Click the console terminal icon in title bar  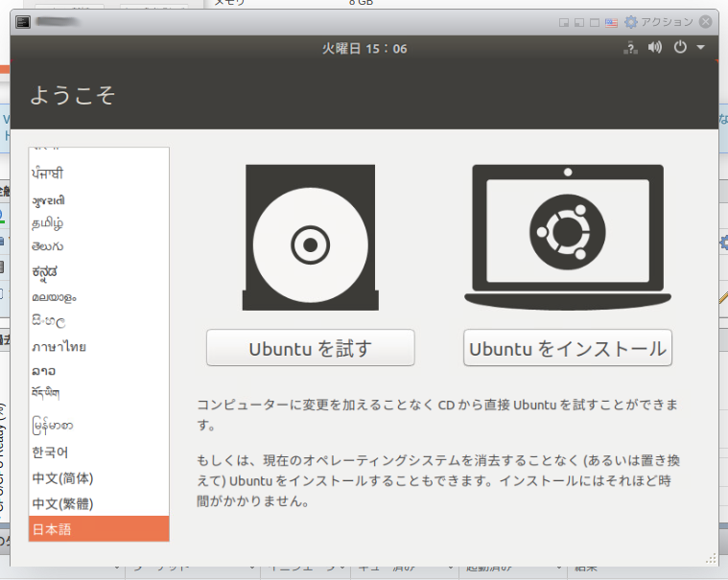23,22
